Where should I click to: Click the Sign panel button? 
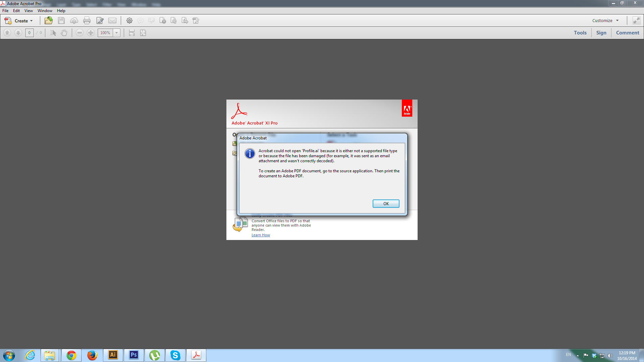coord(601,32)
